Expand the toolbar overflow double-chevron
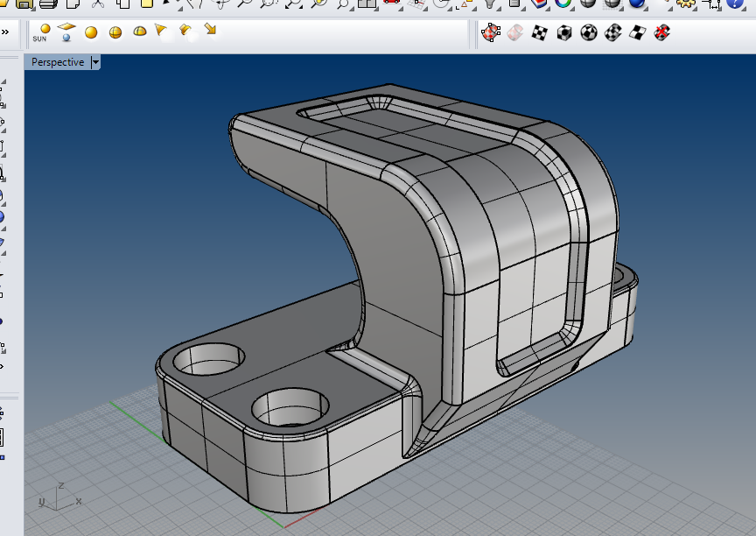Screen dimensions: 756x536 coord(4,33)
